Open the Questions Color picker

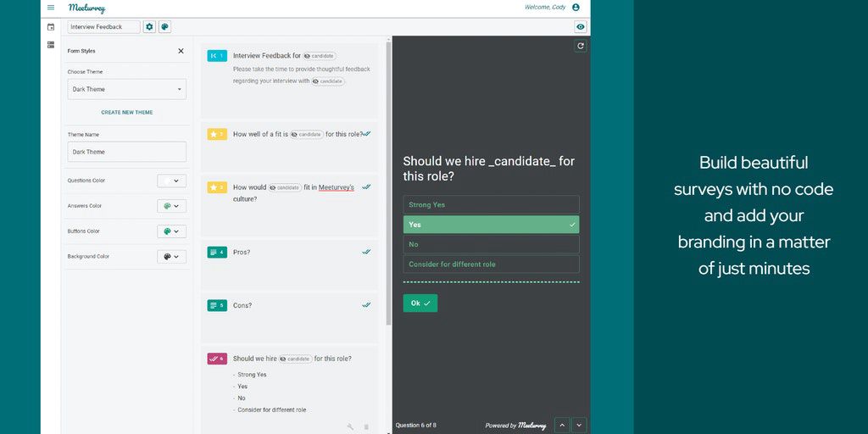[x=171, y=181]
